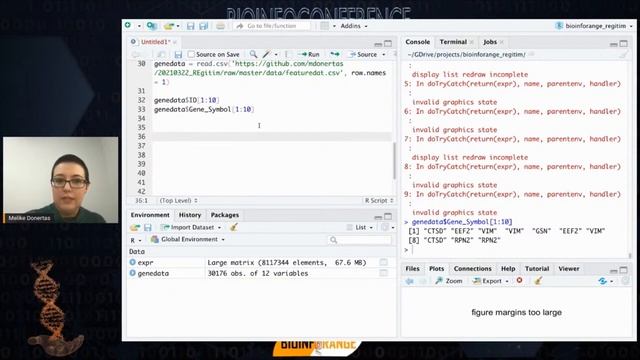The width and height of the screenshot is (640, 360).
Task: Save script using editor toolbar disk icon
Action: (x=178, y=54)
